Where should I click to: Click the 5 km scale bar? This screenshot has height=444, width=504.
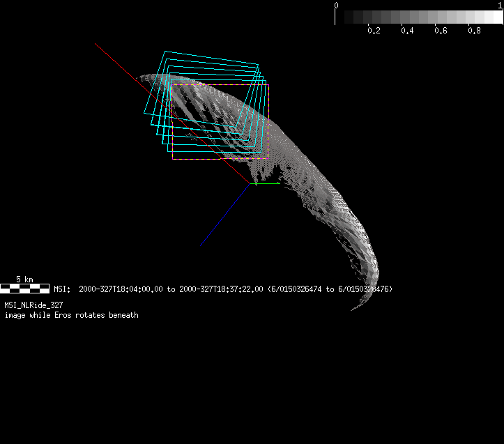click(x=24, y=288)
